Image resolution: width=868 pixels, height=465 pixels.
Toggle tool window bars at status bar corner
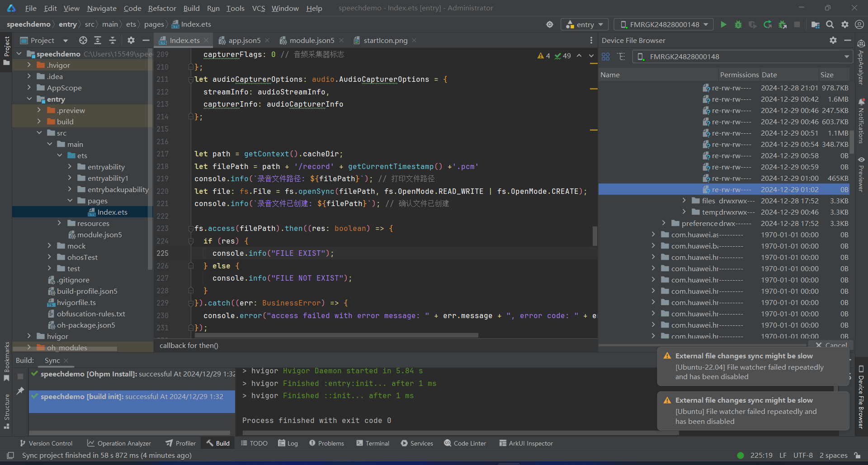coord(10,455)
